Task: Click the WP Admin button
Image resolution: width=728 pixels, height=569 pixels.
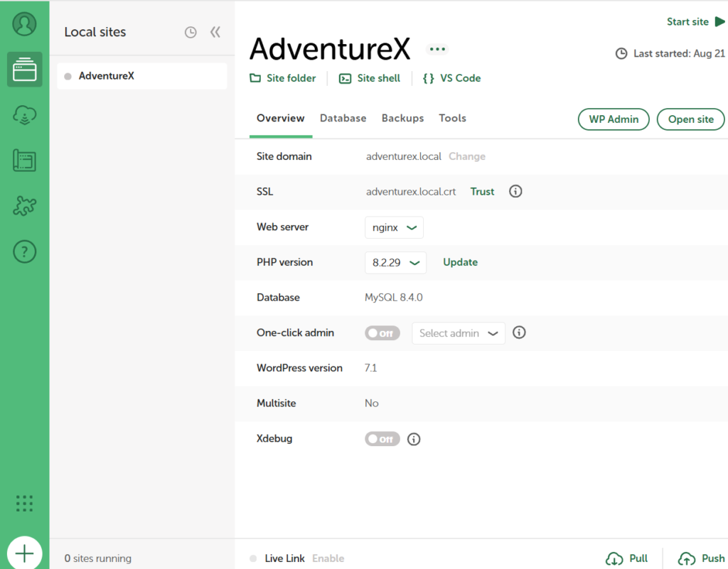Action: pos(614,119)
